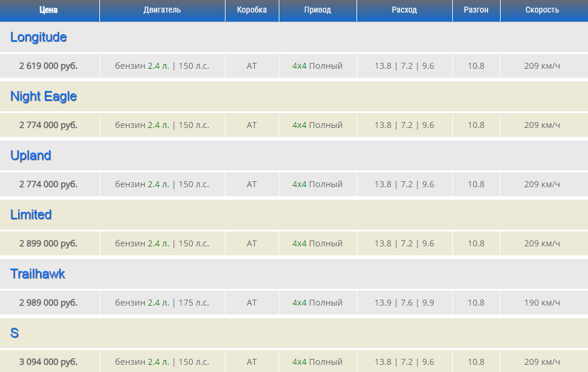Click the S trim drive 4x4 Полный
The image size is (588, 372).
pyautogui.click(x=318, y=362)
